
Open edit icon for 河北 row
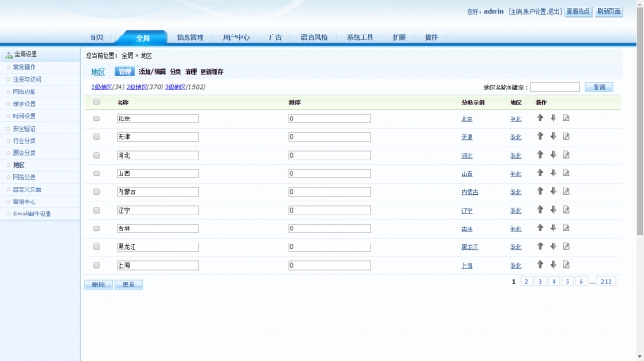567,155
